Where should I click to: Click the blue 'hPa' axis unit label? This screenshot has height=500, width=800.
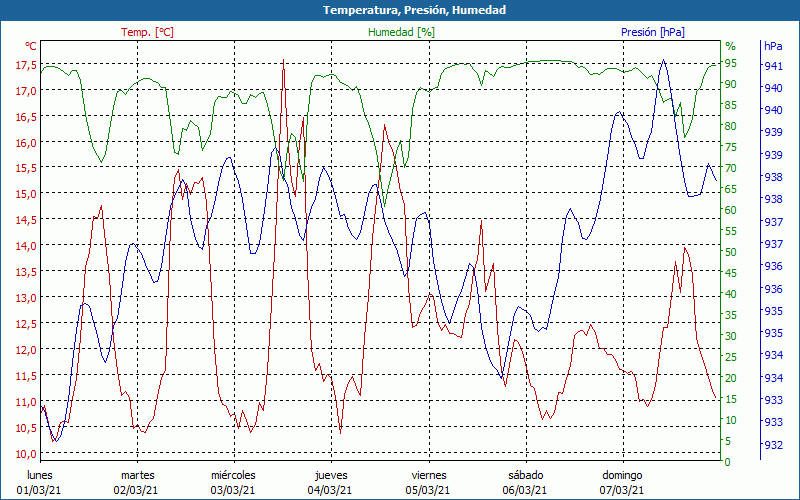pyautogui.click(x=773, y=46)
